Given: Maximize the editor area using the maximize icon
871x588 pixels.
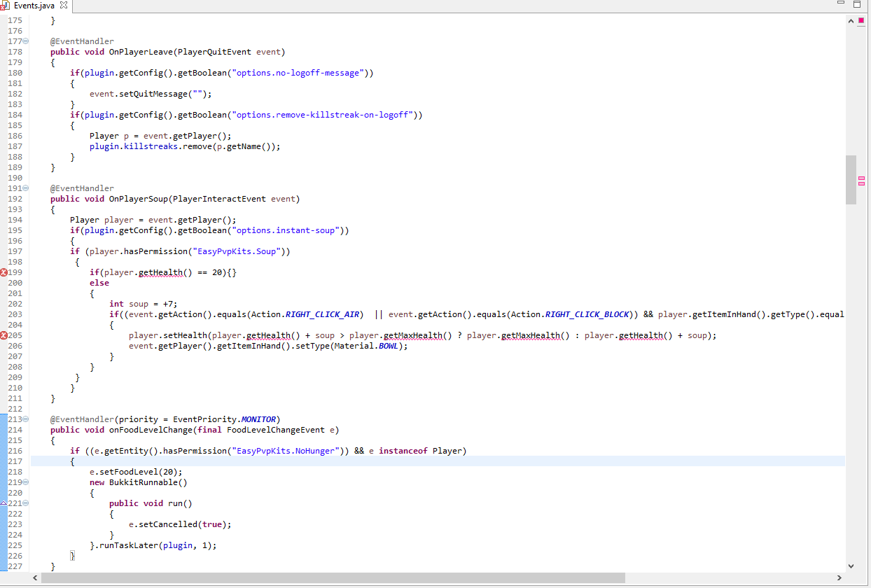Looking at the screenshot, I should pos(857,3).
